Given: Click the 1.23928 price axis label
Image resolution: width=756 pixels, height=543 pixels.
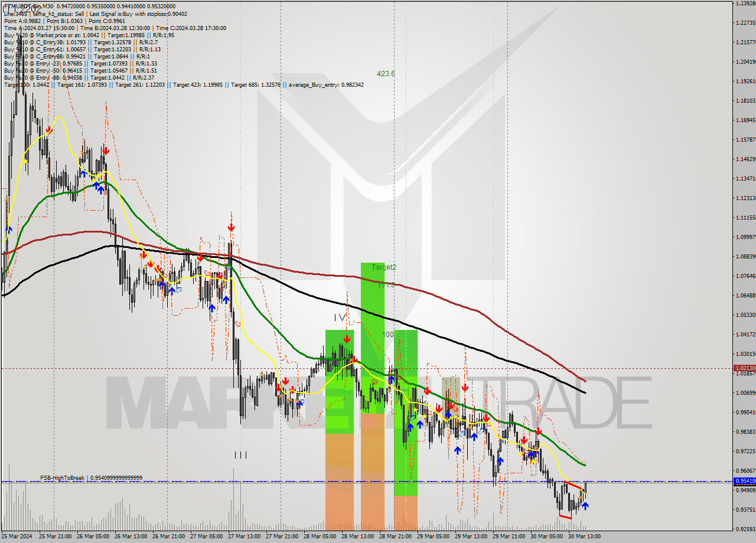Looking at the screenshot, I should [x=745, y=4].
